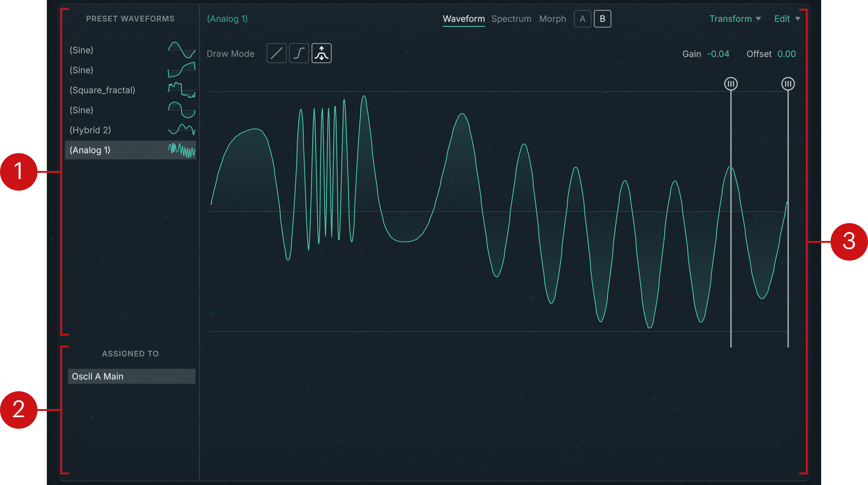868x485 pixels.
Task: Switch to waveform slot A
Action: coord(582,19)
